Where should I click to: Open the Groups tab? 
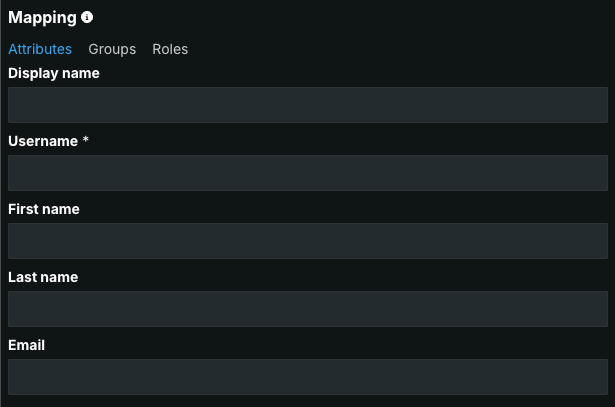coord(112,49)
